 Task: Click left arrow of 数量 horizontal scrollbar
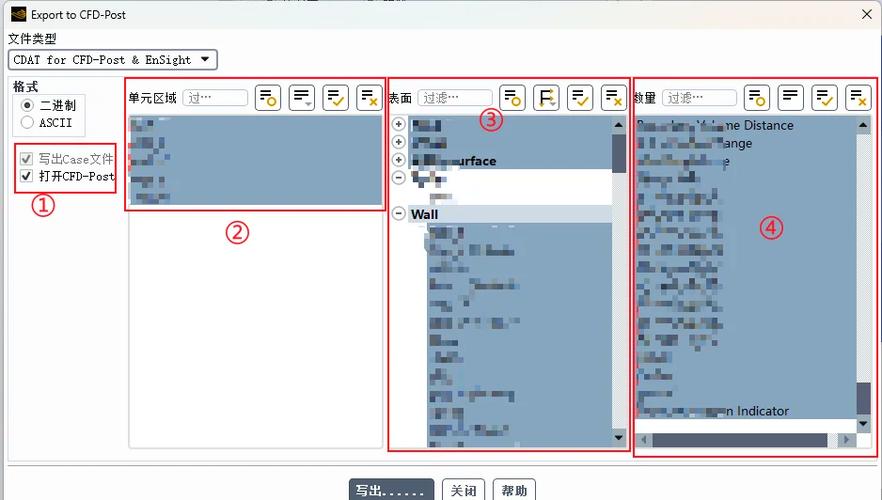pyautogui.click(x=644, y=439)
